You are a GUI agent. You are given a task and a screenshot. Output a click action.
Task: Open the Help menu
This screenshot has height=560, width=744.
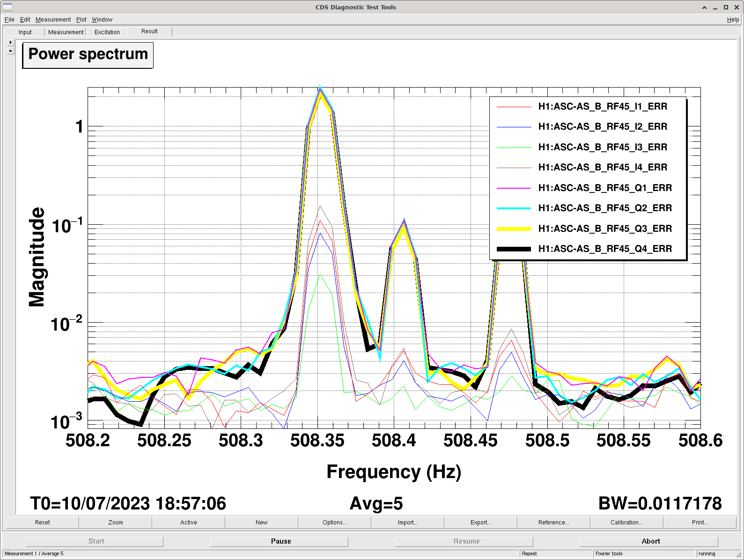(733, 20)
